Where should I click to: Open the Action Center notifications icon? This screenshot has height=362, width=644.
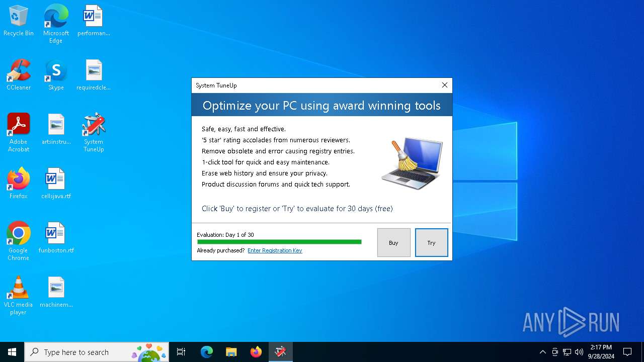(x=627, y=352)
